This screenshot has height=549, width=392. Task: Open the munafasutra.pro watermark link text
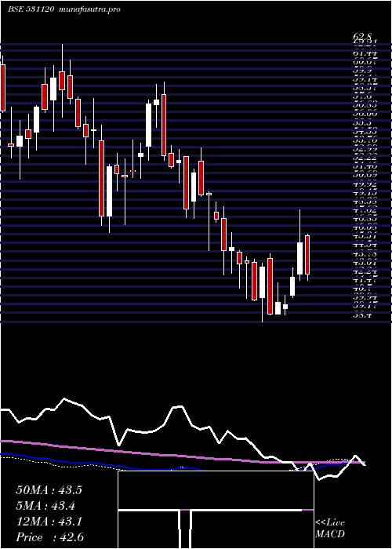(90, 9)
